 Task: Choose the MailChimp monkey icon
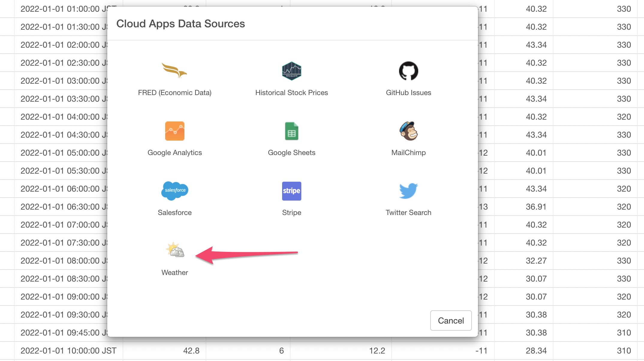pos(408,131)
